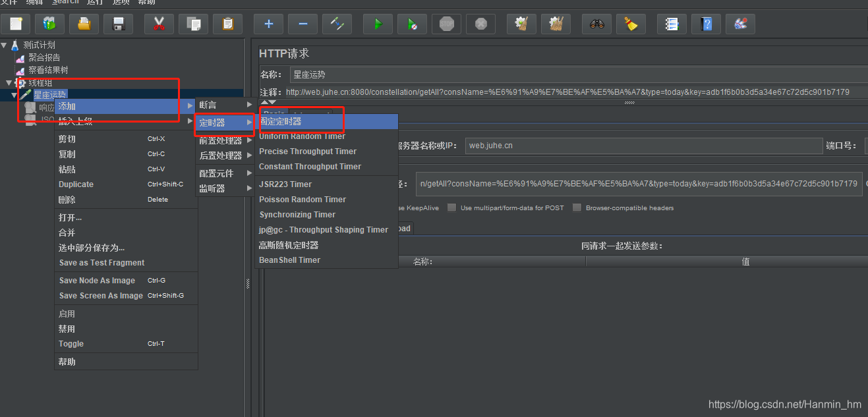
Task: Collapse the 星座运势 tree node
Action: pyautogui.click(x=14, y=96)
